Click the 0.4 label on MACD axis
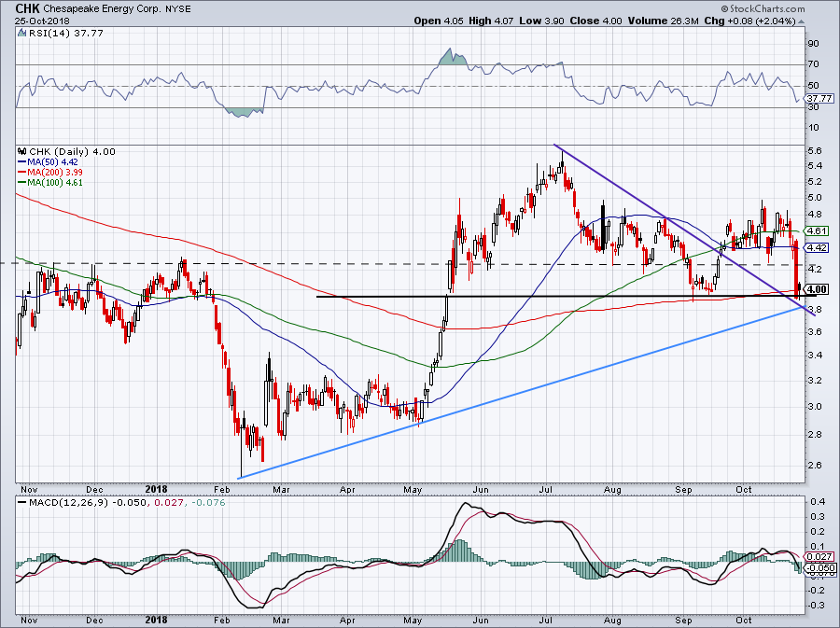This screenshot has height=628, width=840. click(818, 502)
